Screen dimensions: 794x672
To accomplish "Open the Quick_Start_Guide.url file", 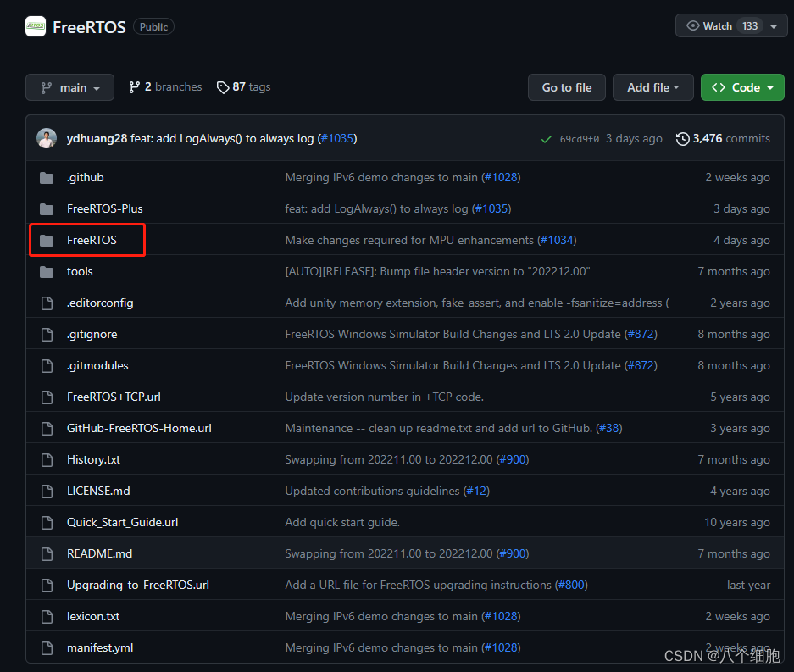I will coord(122,523).
